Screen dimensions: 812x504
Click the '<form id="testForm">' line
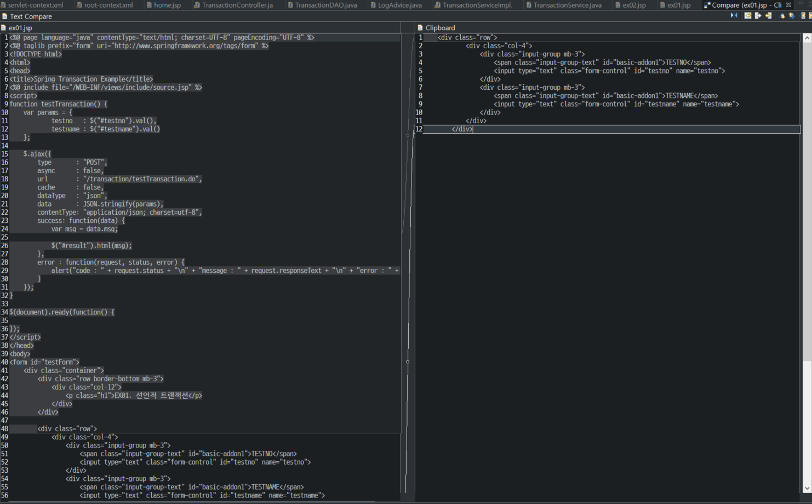click(44, 362)
